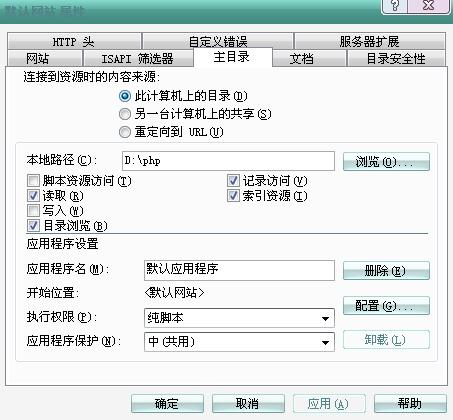Click the 应用程序名 field with 默认应用程序
The width and height of the screenshot is (453, 420).
click(x=239, y=270)
